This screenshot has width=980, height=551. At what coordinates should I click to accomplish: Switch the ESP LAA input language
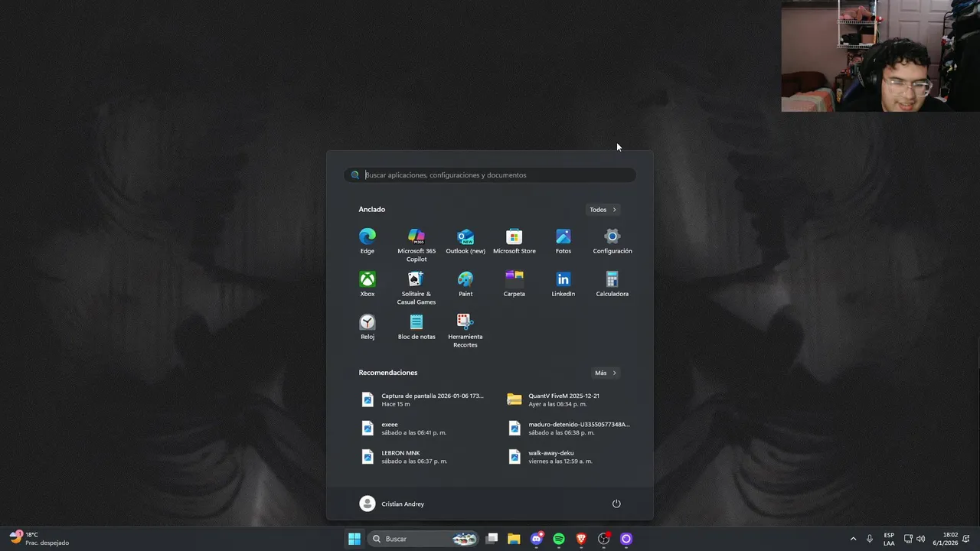click(x=889, y=539)
